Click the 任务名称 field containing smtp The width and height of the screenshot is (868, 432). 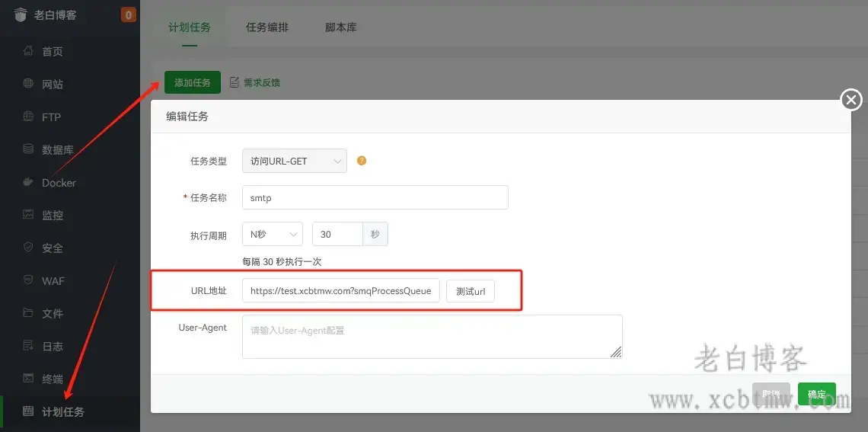click(x=375, y=197)
